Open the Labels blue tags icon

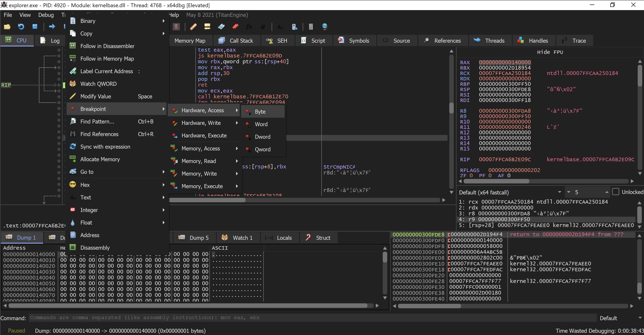(221, 26)
